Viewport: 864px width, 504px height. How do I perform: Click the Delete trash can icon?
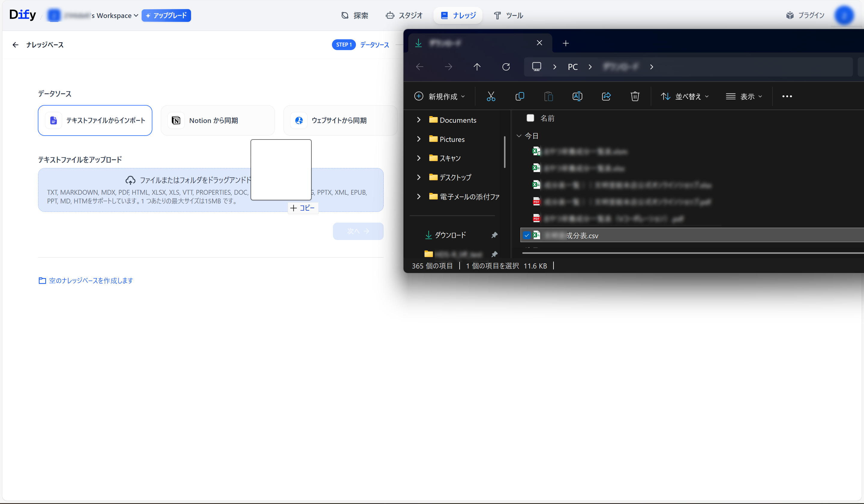[x=634, y=96]
